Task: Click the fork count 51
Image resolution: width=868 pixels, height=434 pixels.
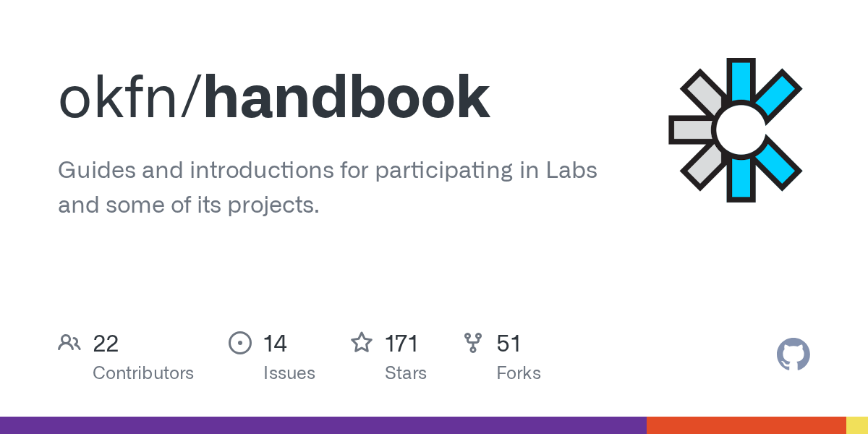Action: (509, 343)
